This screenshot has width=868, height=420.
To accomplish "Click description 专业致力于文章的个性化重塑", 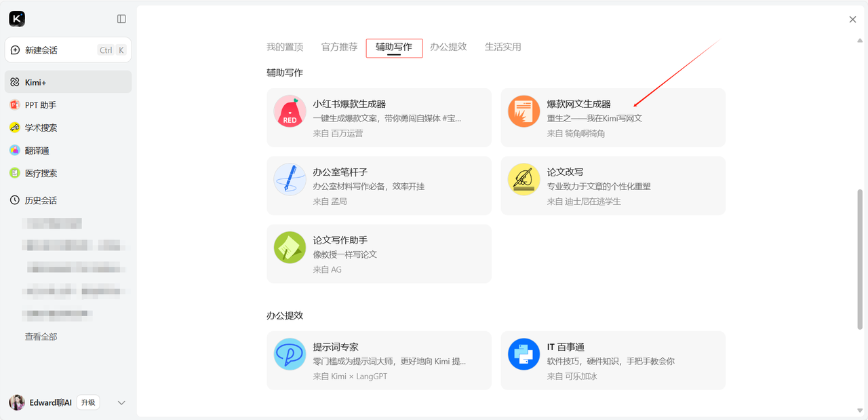I will [599, 186].
